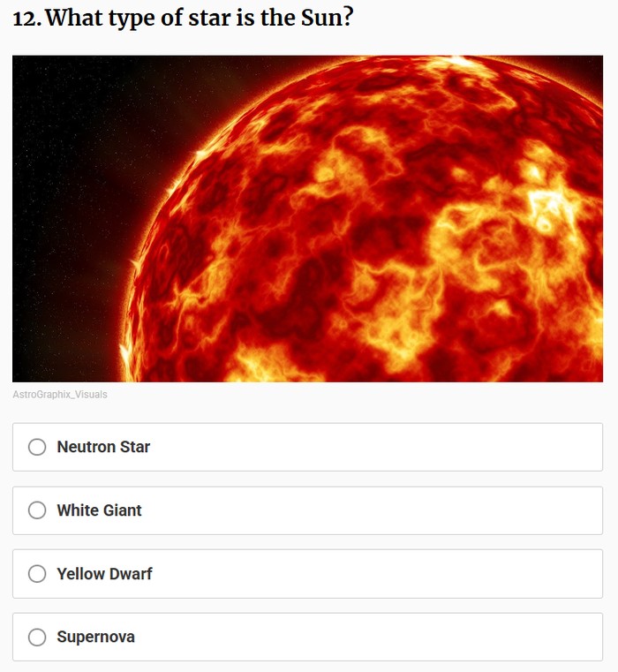Select the White Giant radio button

[x=37, y=510]
